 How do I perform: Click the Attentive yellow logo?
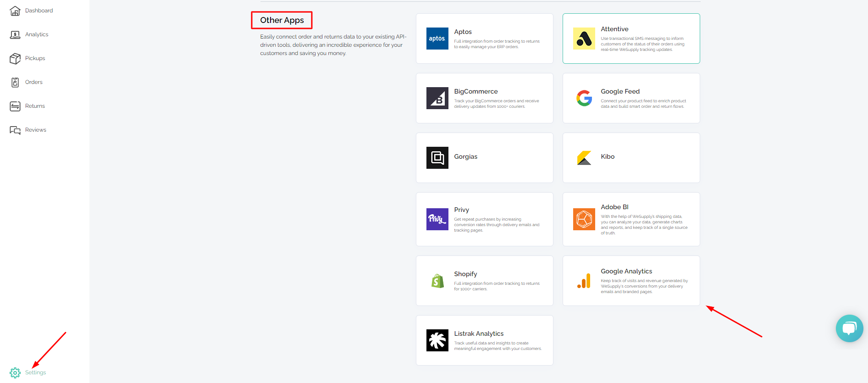[584, 39]
